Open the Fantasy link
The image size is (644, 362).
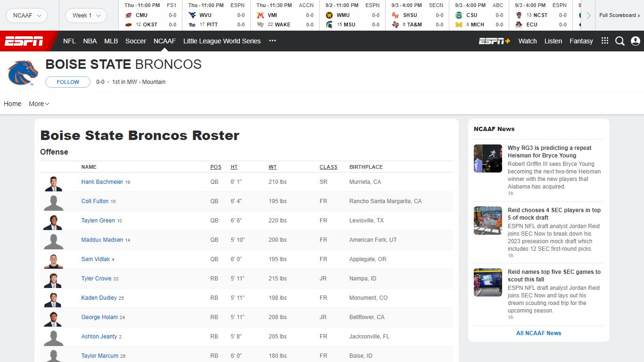click(x=581, y=41)
